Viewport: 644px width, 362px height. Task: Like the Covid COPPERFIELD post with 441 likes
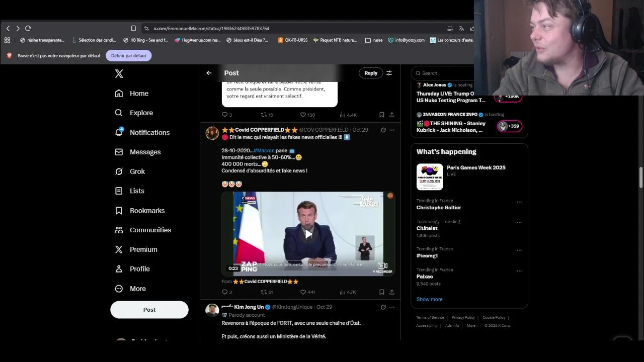point(307,292)
